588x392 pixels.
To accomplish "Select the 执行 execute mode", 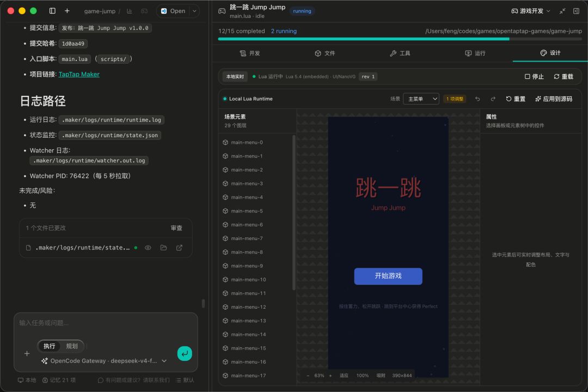I will tap(49, 346).
